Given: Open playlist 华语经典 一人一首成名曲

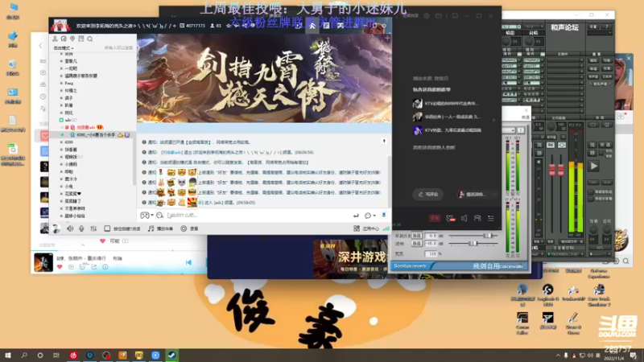Looking at the screenshot, I should [447, 117].
